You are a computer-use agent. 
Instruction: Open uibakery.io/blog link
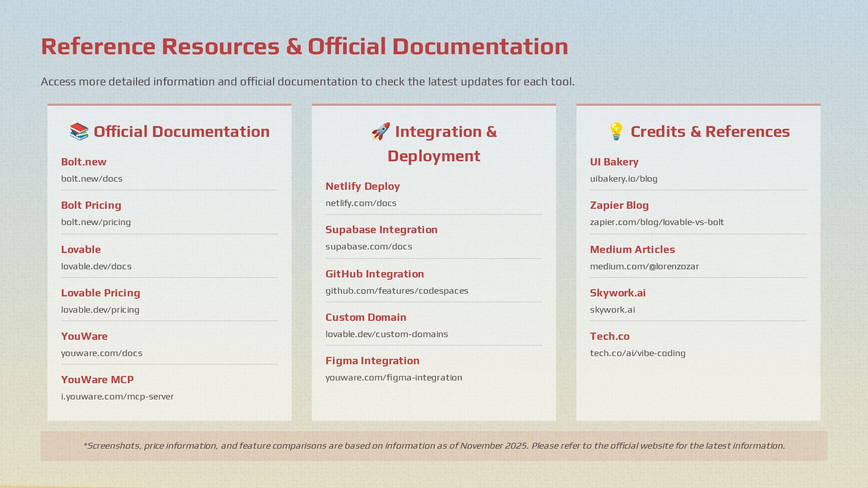tap(623, 179)
